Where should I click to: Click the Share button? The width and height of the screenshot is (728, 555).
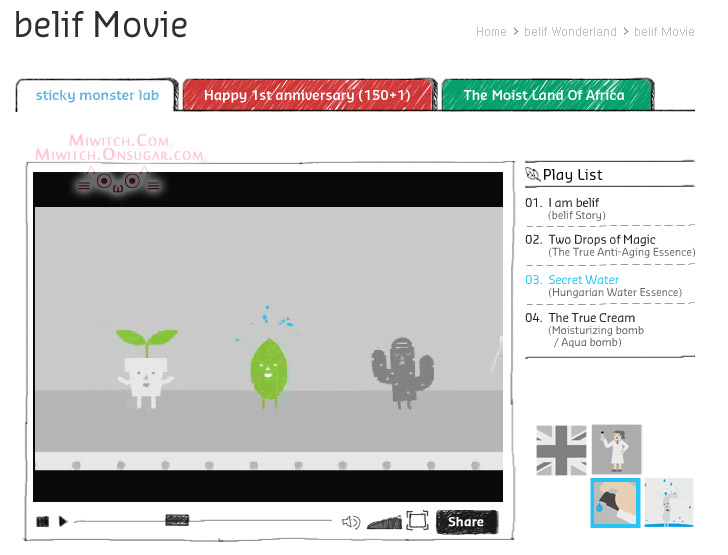[x=466, y=522]
